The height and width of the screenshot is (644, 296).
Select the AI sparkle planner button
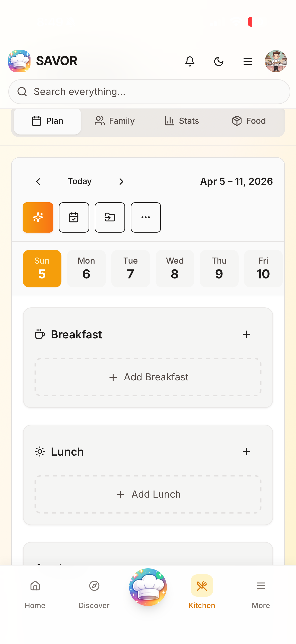(38, 217)
